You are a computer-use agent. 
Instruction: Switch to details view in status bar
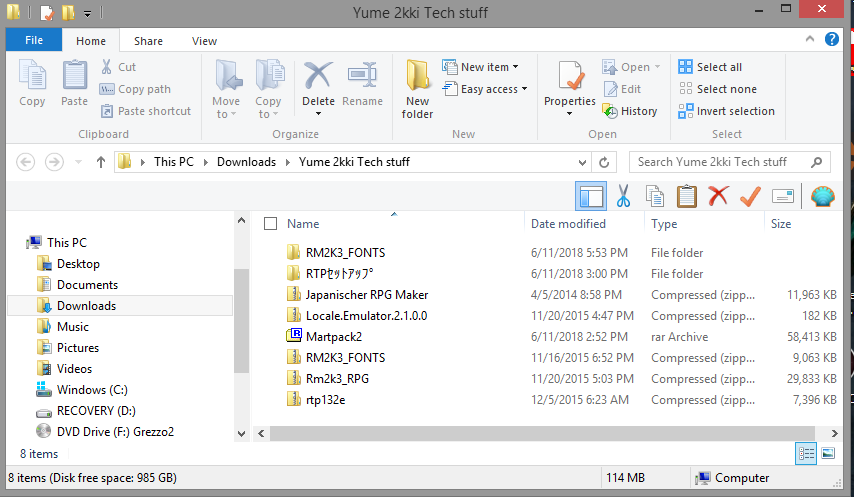coord(808,454)
